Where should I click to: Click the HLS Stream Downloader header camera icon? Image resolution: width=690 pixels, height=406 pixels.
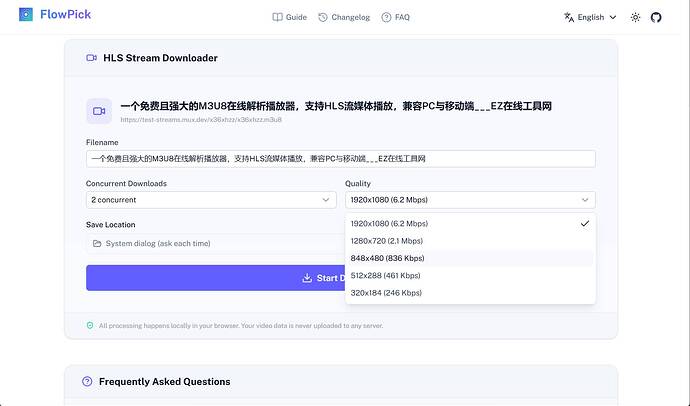click(92, 58)
